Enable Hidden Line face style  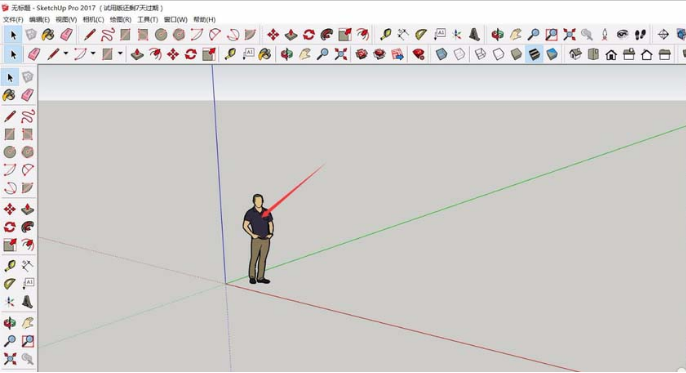(498, 54)
